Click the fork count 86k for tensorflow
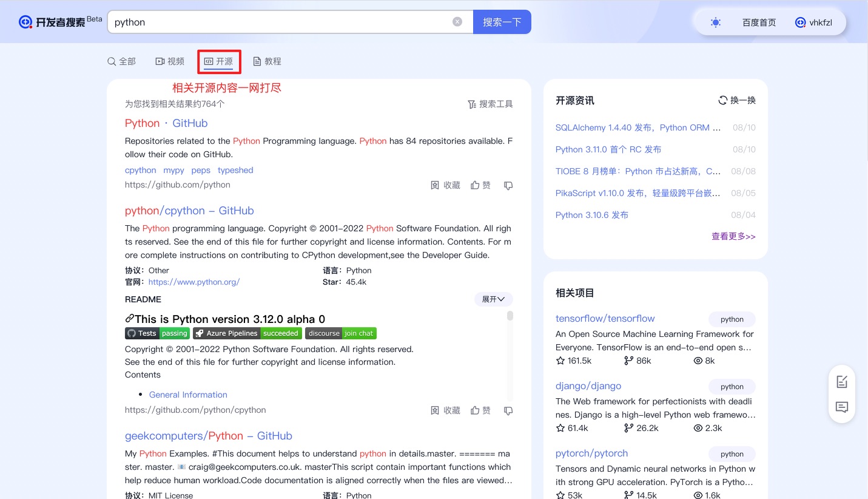This screenshot has height=499, width=868. (x=638, y=361)
